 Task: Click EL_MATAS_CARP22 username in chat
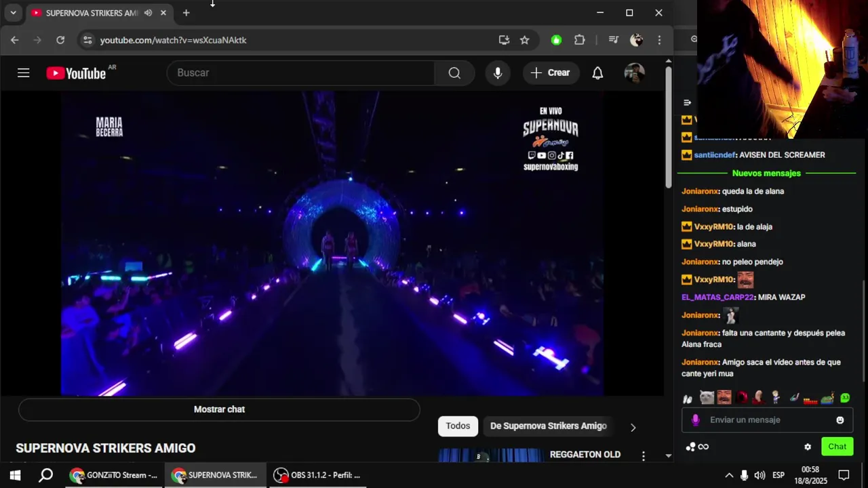click(717, 297)
